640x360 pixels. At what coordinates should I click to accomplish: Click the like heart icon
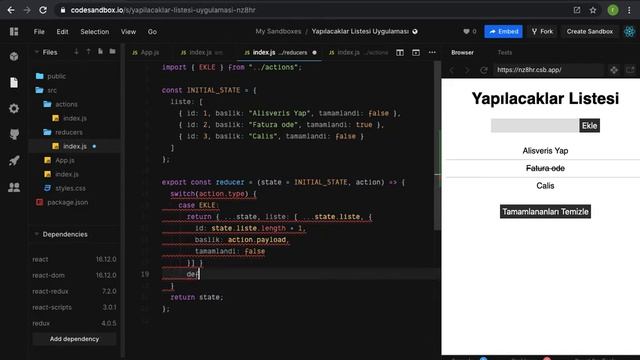click(466, 31)
